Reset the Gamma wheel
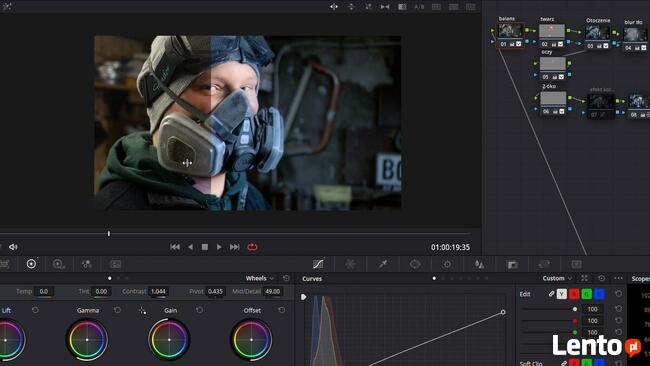The image size is (650, 366). coord(117,310)
